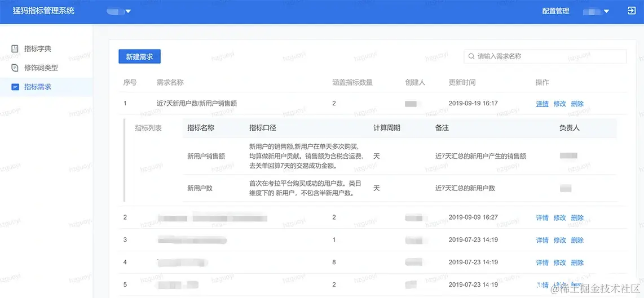Click the 指标口径 sub-table header
This screenshot has height=298, width=644.
tap(262, 128)
